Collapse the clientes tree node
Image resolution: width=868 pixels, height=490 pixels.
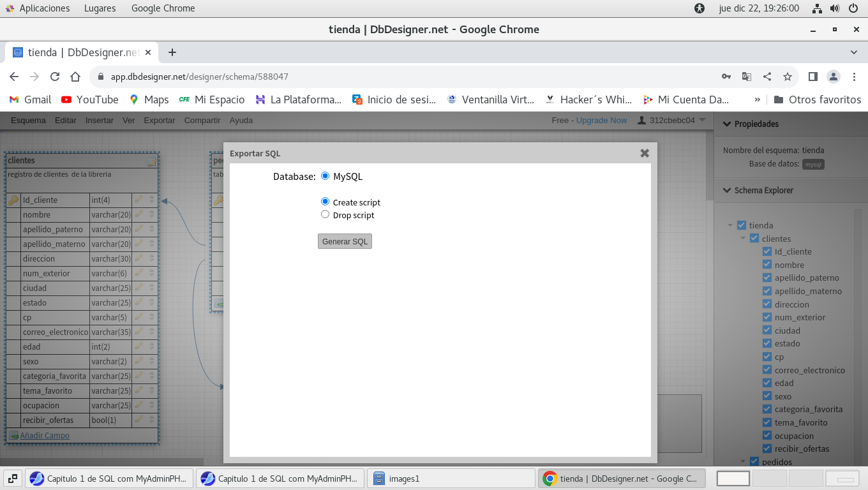coord(744,239)
